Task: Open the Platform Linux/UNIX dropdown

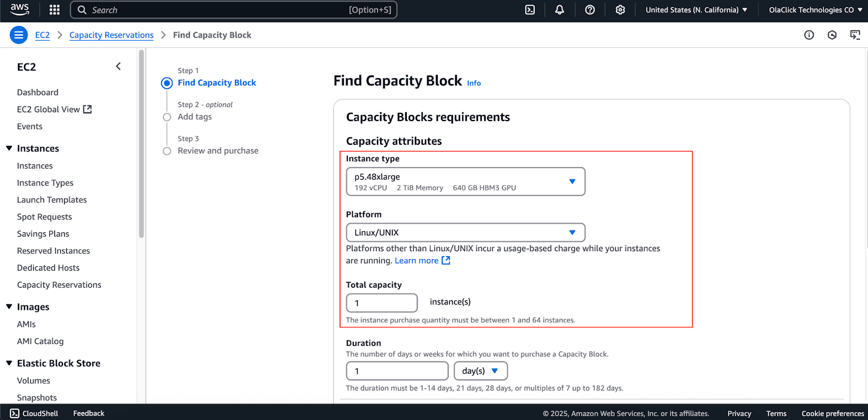Action: (x=465, y=232)
